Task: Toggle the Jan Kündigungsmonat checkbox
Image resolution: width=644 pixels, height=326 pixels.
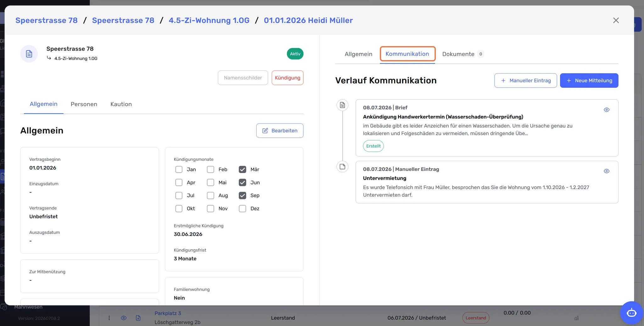Action: 179,170
